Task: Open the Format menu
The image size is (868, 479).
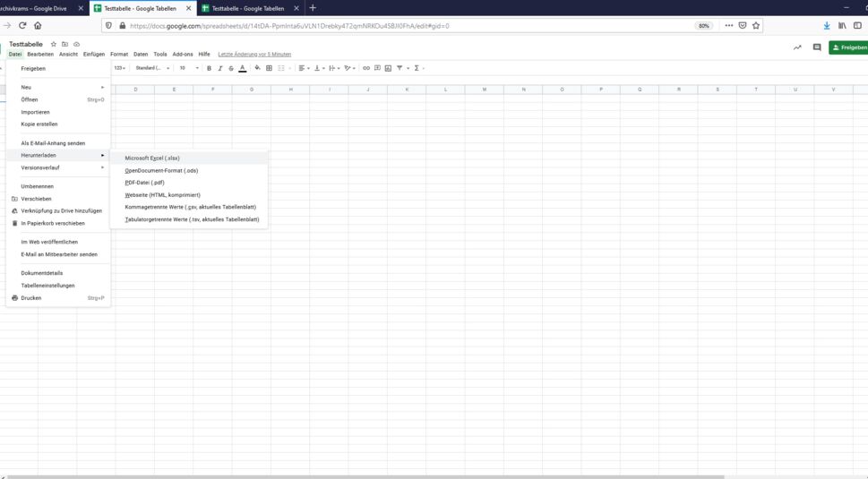Action: click(119, 55)
